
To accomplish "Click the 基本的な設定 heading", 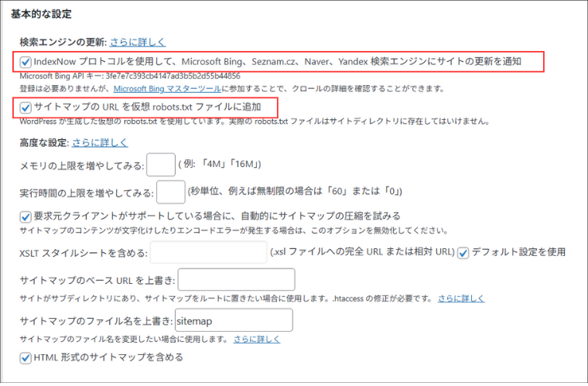I will [x=41, y=14].
